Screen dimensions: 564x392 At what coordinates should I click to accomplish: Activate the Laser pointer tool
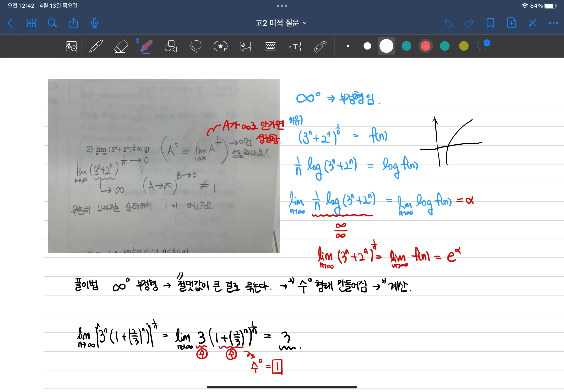[320, 46]
